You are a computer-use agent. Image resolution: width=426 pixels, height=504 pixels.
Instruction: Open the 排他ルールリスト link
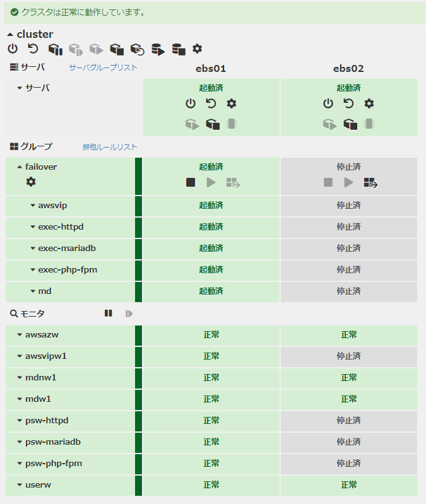pos(110,147)
